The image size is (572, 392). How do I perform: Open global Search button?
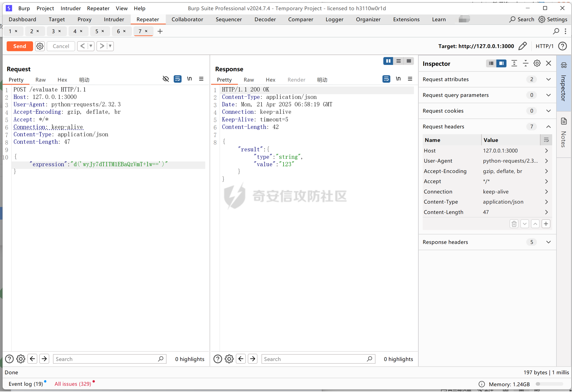pyautogui.click(x=522, y=19)
